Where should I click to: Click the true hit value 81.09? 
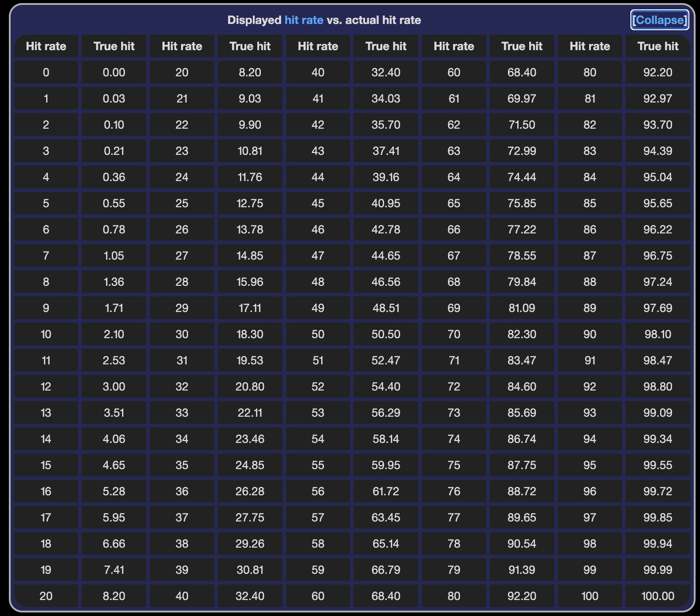522,308
